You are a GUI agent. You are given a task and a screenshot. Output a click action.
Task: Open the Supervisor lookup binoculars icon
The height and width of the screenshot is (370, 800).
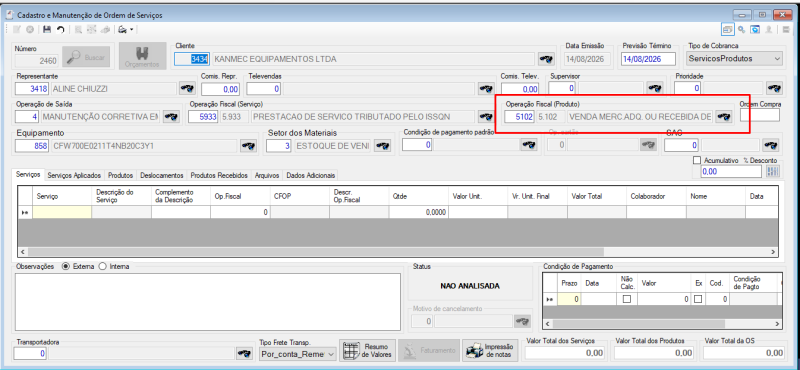click(655, 89)
